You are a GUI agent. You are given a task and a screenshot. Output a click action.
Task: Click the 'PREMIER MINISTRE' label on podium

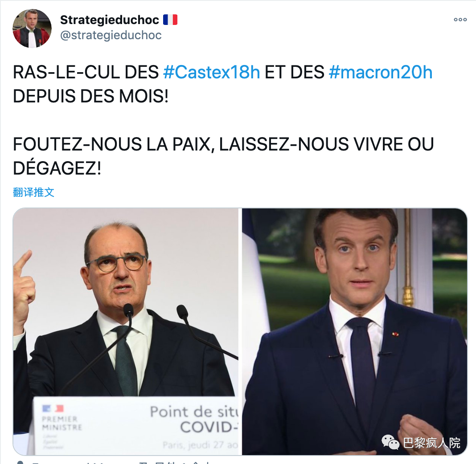point(62,423)
